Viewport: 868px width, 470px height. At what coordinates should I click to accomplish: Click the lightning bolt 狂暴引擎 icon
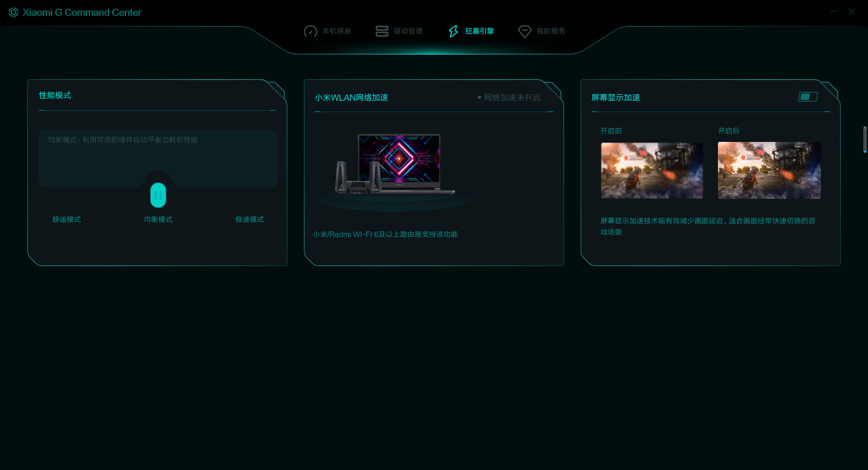(453, 31)
